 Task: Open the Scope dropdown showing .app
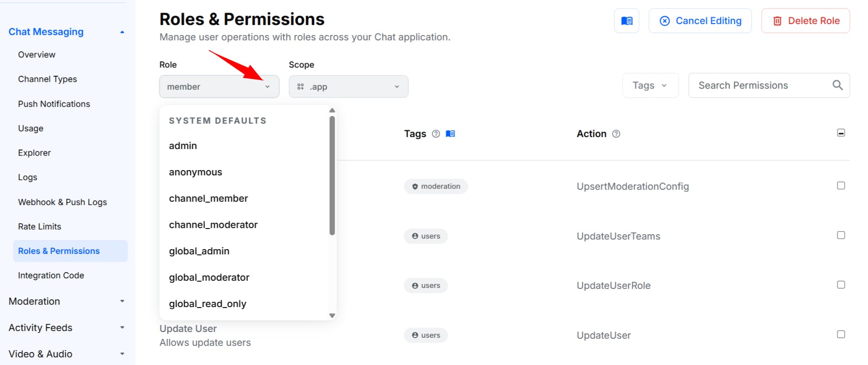coord(348,87)
